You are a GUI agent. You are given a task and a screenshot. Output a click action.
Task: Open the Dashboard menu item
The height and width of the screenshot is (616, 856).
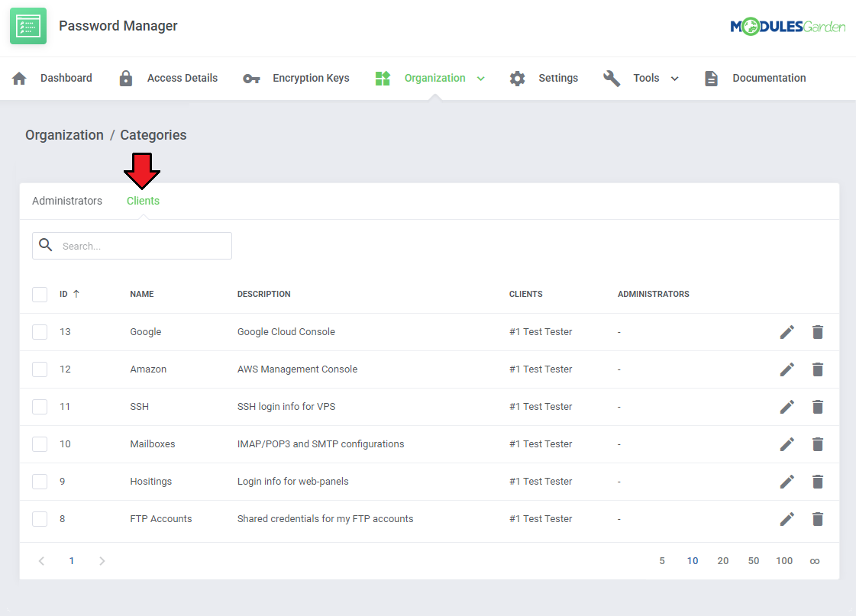click(66, 78)
